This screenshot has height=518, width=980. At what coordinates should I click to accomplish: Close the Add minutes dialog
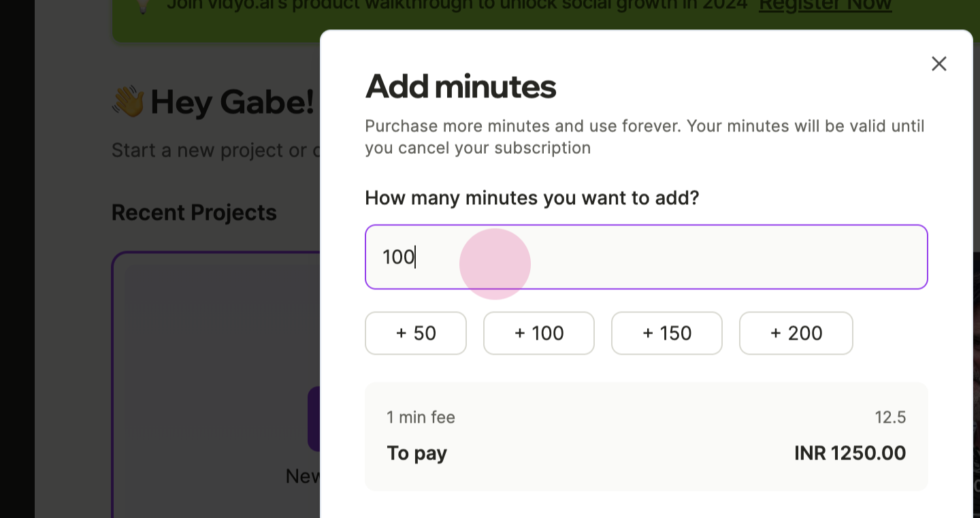pyautogui.click(x=938, y=63)
